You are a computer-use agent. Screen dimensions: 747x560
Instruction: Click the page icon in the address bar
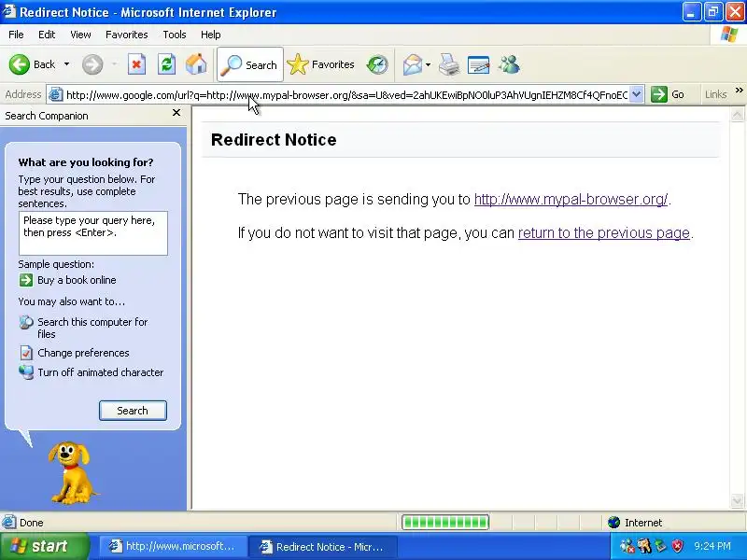56,94
